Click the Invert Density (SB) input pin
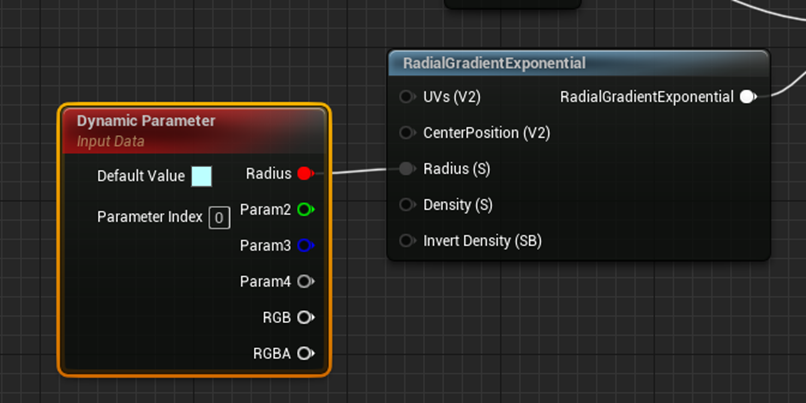The image size is (806, 403). pos(407,241)
